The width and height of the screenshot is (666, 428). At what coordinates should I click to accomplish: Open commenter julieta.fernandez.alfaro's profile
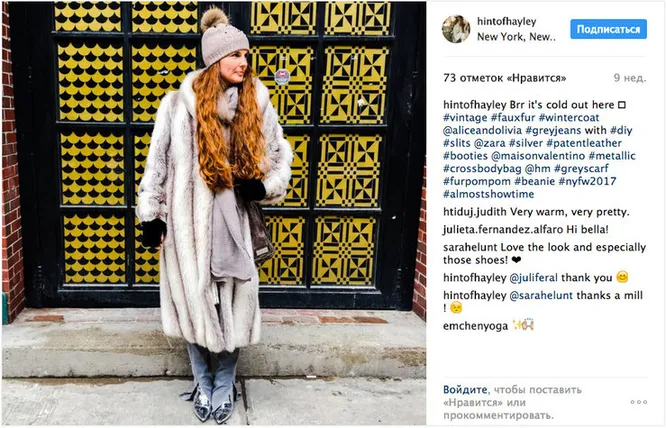point(503,230)
